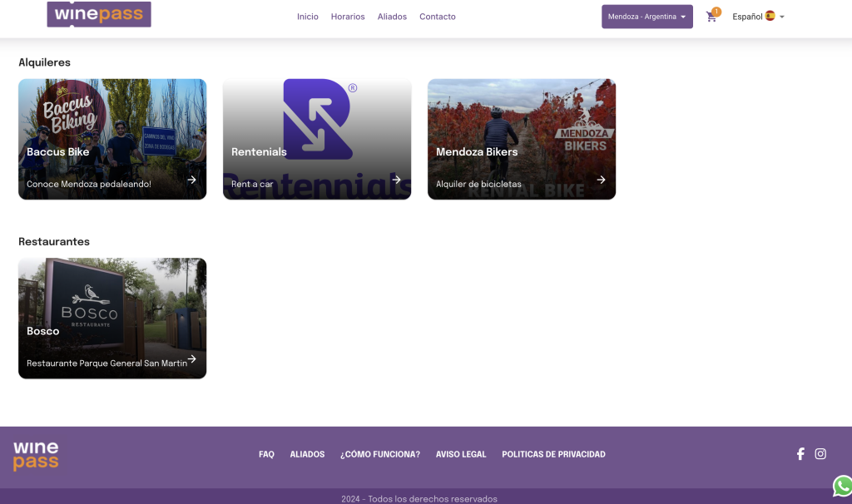
Task: Click the WhatsApp chat icon
Action: pyautogui.click(x=842, y=485)
